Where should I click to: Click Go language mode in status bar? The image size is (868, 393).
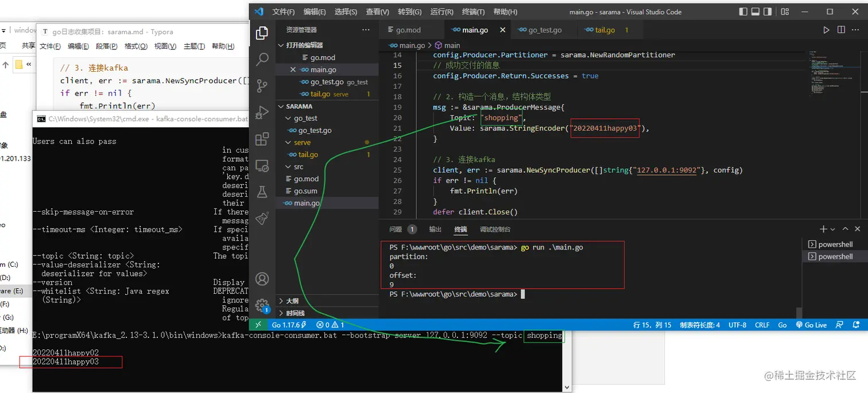782,325
